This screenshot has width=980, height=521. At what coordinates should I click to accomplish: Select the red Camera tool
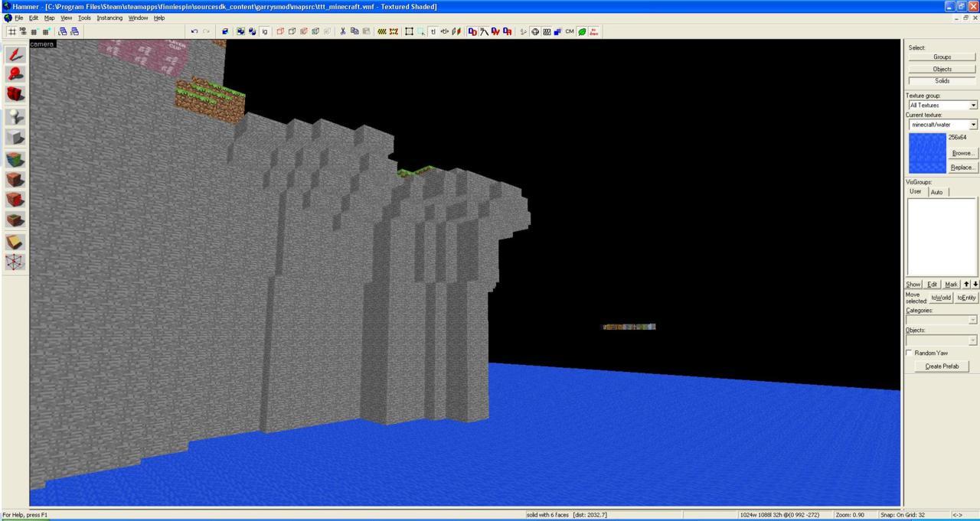pyautogui.click(x=15, y=93)
